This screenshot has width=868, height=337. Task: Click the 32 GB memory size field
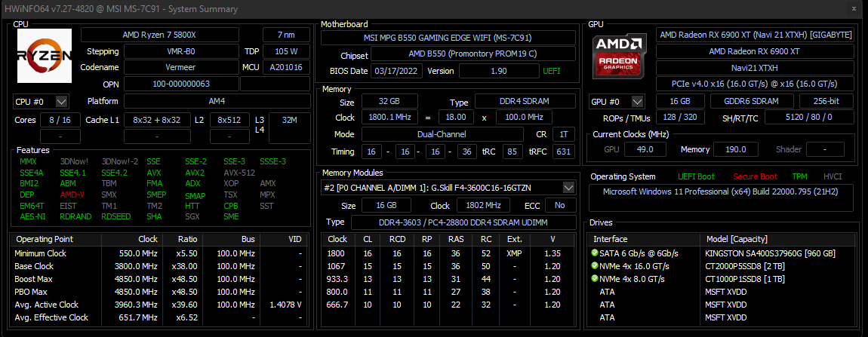pos(389,102)
